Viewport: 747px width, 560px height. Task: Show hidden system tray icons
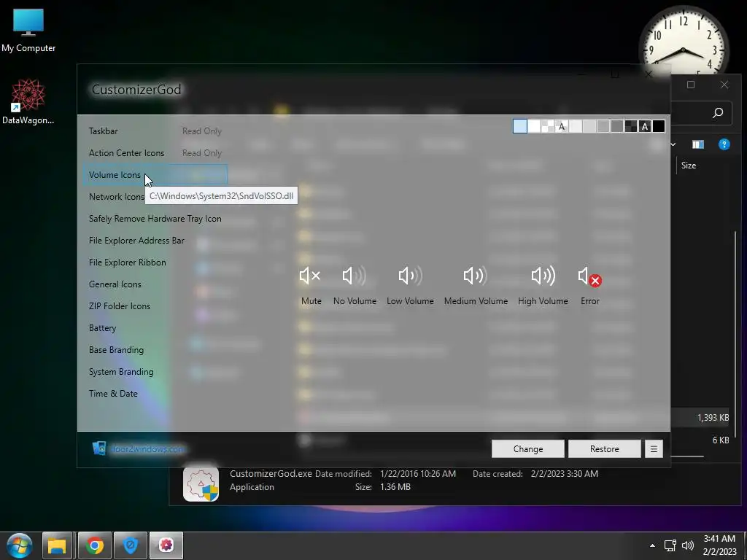coord(652,545)
